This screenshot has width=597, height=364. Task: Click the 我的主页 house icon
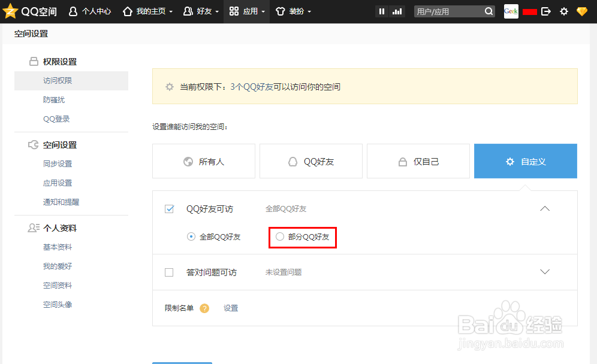click(128, 11)
